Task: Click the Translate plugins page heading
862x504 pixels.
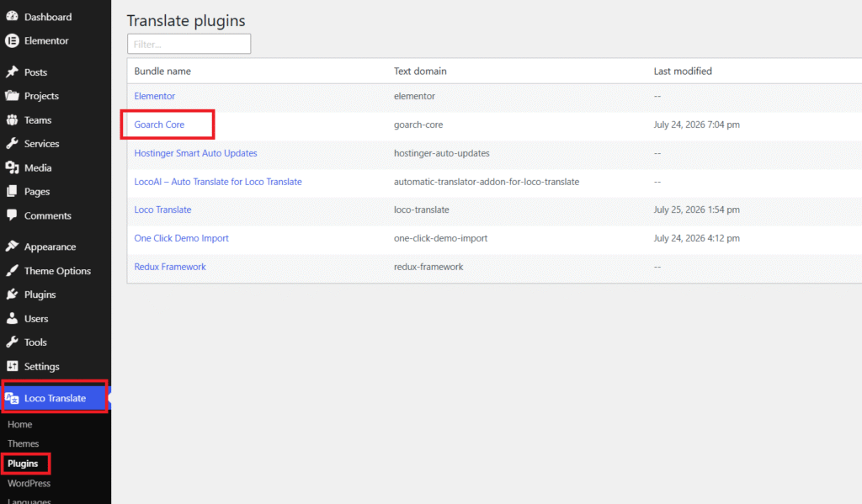Action: click(x=186, y=20)
